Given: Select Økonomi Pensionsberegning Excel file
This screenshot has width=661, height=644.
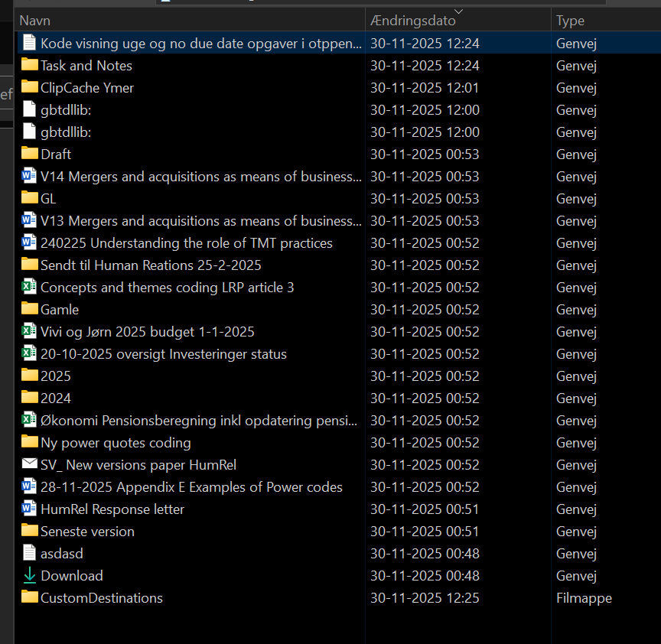Looking at the screenshot, I should pyautogui.click(x=197, y=421).
